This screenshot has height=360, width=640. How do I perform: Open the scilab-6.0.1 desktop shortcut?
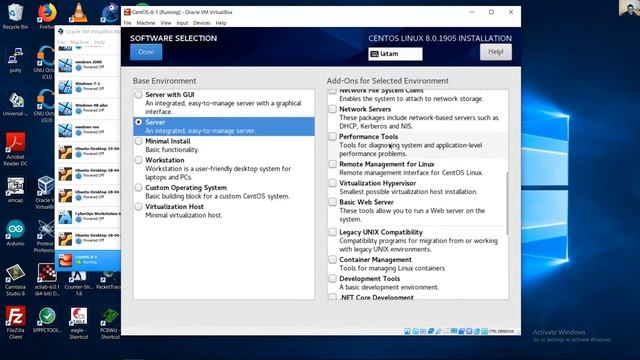pyautogui.click(x=47, y=280)
